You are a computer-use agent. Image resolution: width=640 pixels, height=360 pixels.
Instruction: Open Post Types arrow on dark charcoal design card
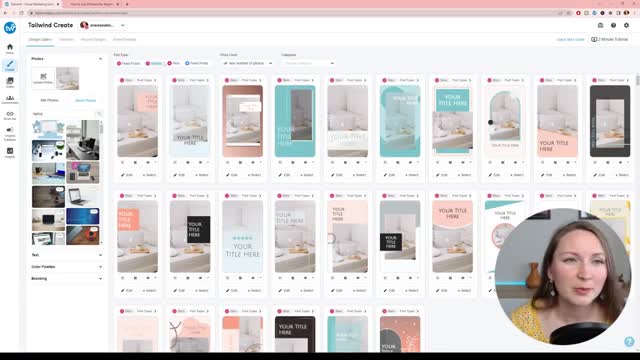click(628, 80)
